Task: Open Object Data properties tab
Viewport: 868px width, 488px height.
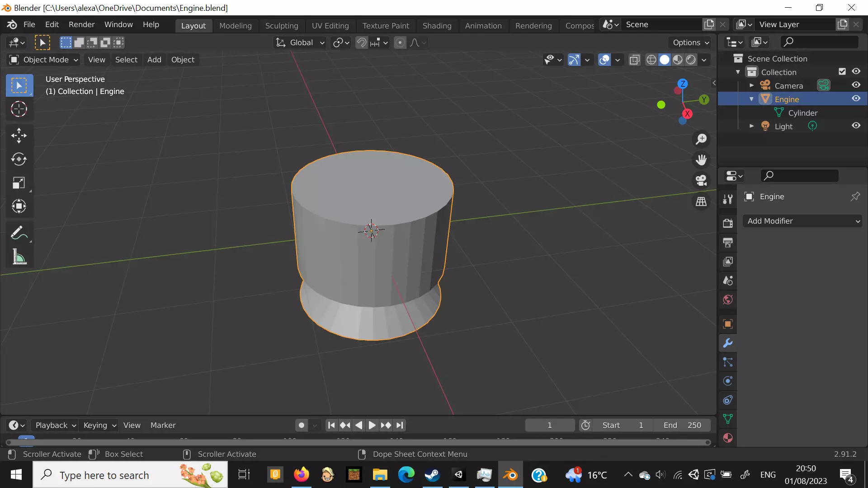Action: (x=728, y=419)
